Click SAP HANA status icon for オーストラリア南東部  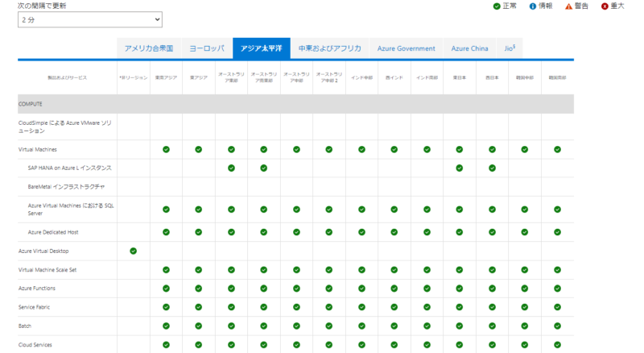(264, 168)
